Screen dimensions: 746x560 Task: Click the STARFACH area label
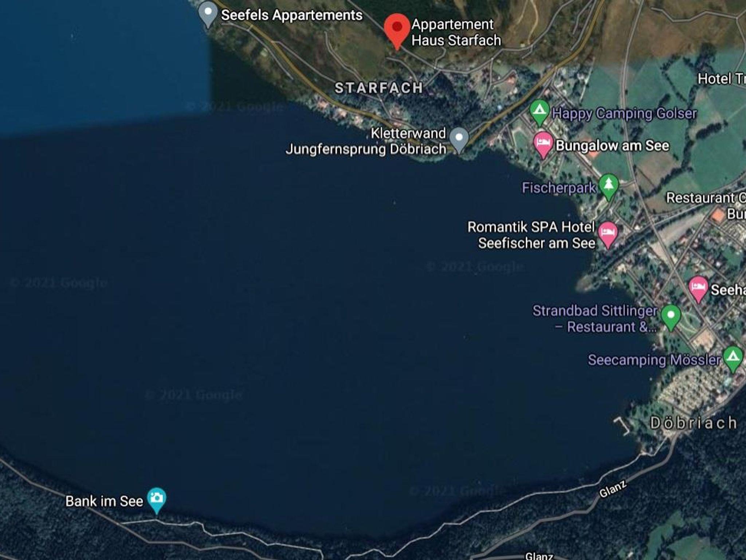coord(379,88)
